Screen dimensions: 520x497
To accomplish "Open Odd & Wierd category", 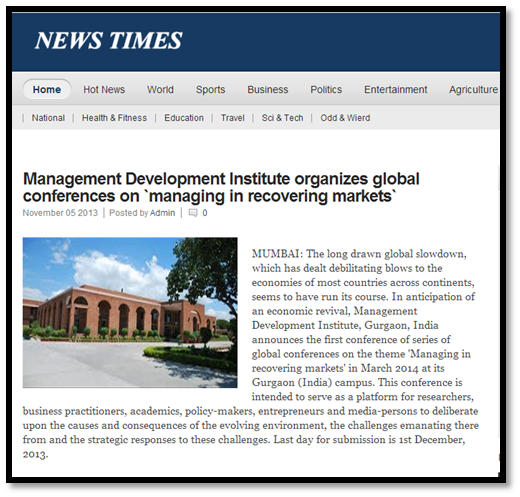I will (x=345, y=118).
